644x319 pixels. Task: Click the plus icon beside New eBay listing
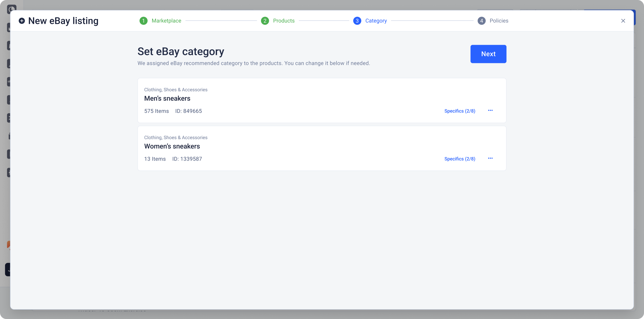(x=22, y=21)
